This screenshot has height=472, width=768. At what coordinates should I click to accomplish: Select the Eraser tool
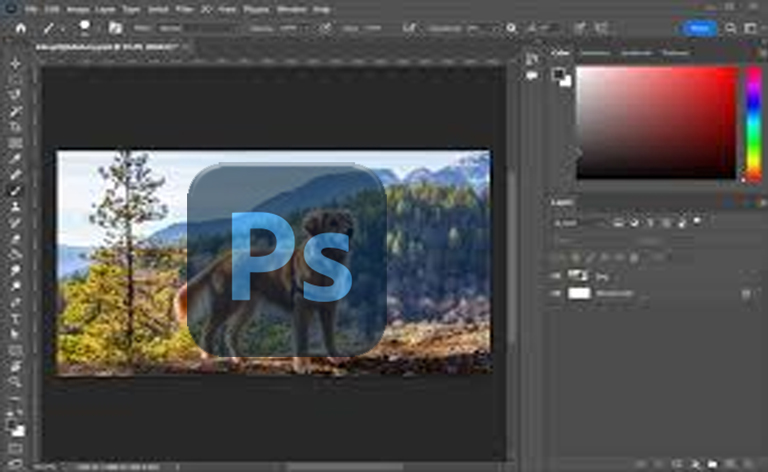(16, 238)
